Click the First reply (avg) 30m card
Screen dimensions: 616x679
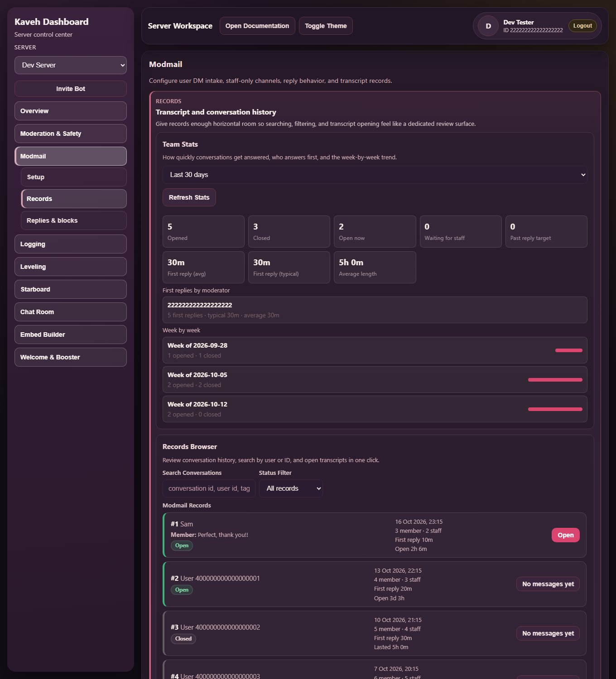(x=203, y=267)
